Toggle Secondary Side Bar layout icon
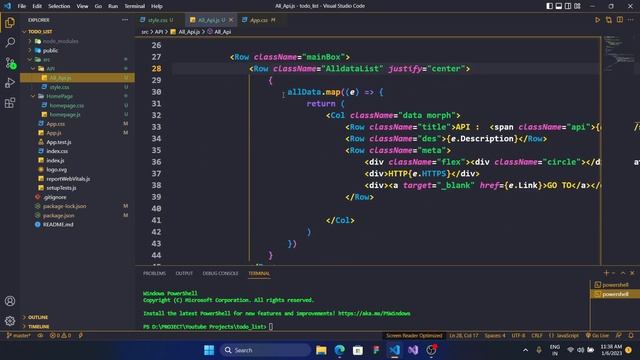Viewport: 640px width, 360px height. pyautogui.click(x=568, y=6)
